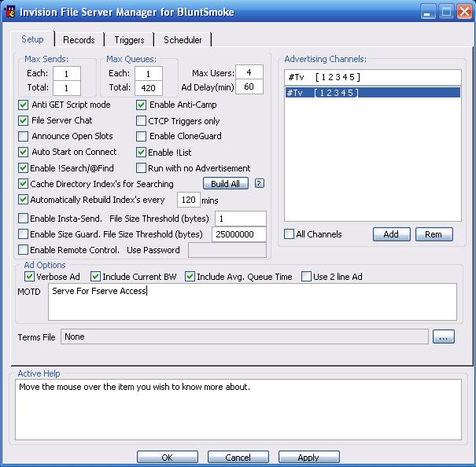
Task: Turn on Enable CloneGuard
Action: (x=141, y=137)
